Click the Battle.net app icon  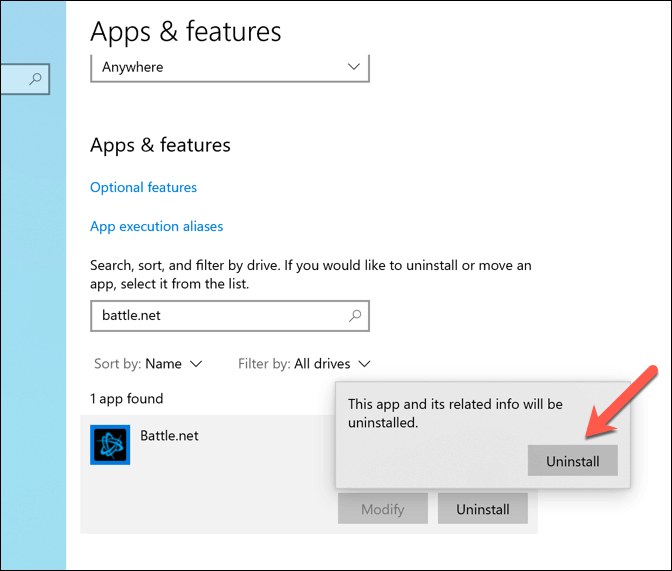110,445
